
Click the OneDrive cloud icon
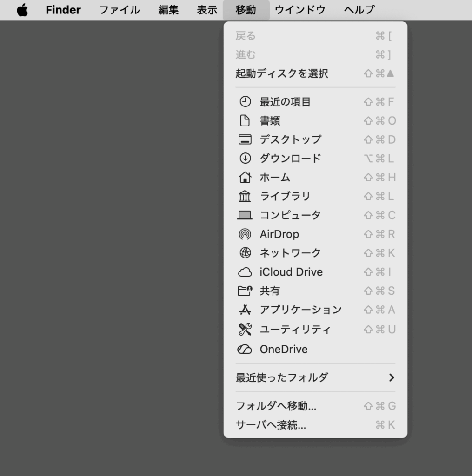coord(245,350)
